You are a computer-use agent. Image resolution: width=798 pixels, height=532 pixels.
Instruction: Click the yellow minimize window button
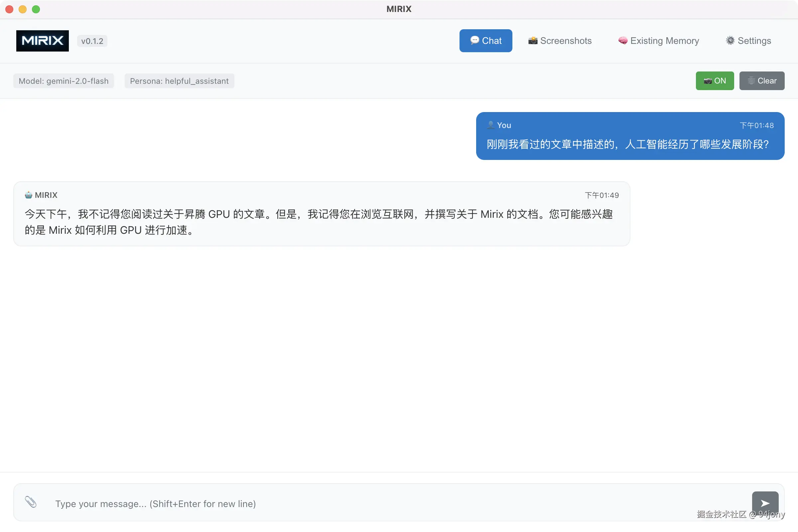(23, 9)
